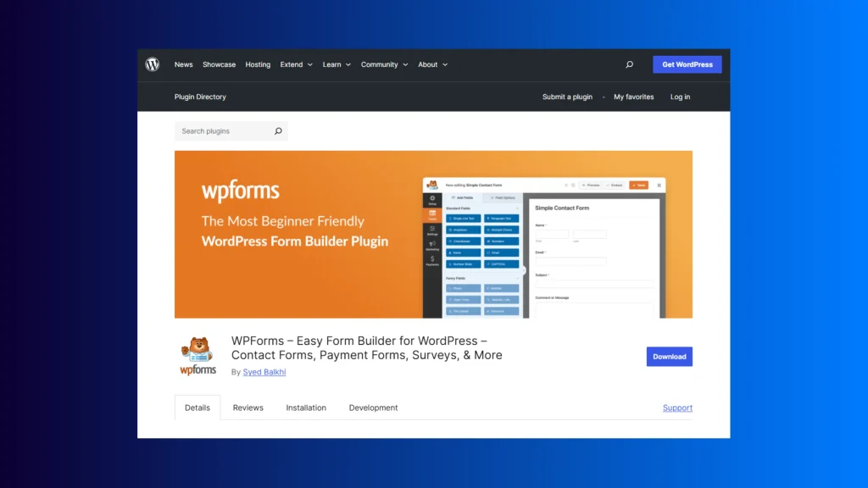Switch to the Reviews tab
Viewport: 868px width, 488px height.
[248, 408]
